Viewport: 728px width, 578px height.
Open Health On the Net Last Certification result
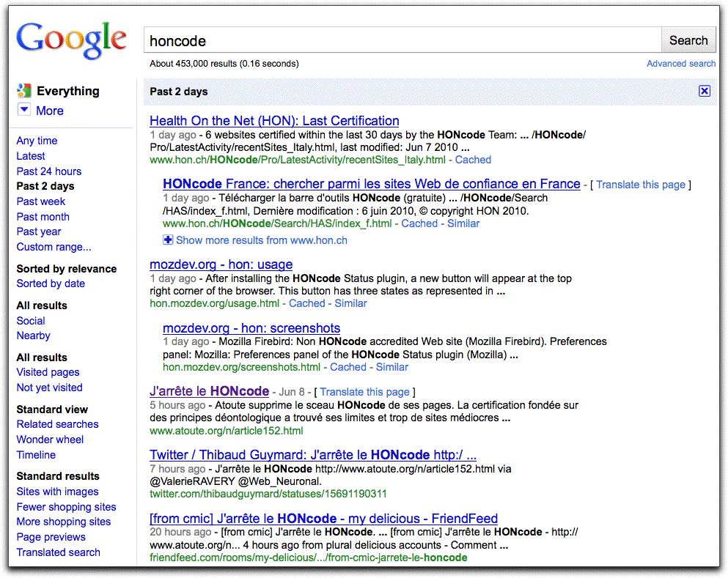tap(274, 121)
